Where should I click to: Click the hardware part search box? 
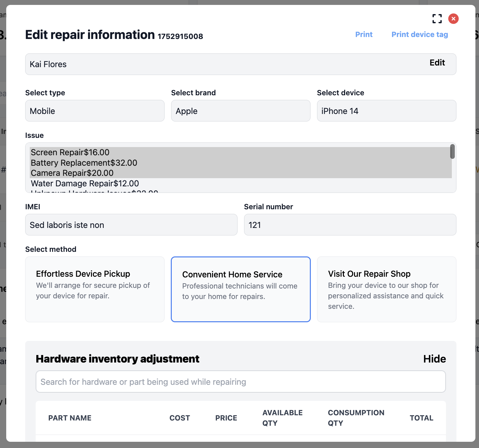tap(240, 382)
